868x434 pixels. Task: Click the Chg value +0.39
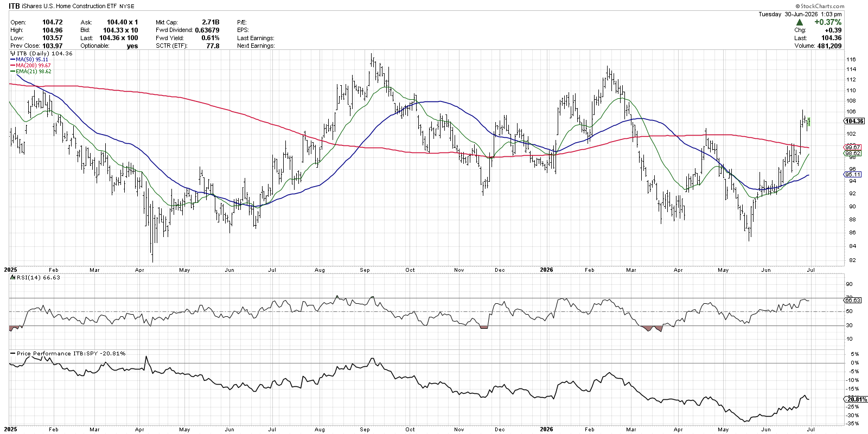(833, 30)
